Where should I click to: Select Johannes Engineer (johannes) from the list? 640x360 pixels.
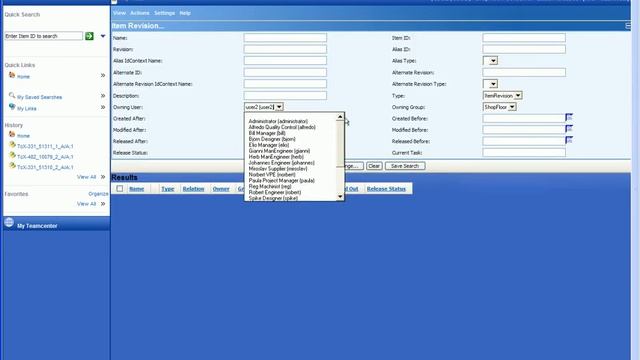coord(282,162)
